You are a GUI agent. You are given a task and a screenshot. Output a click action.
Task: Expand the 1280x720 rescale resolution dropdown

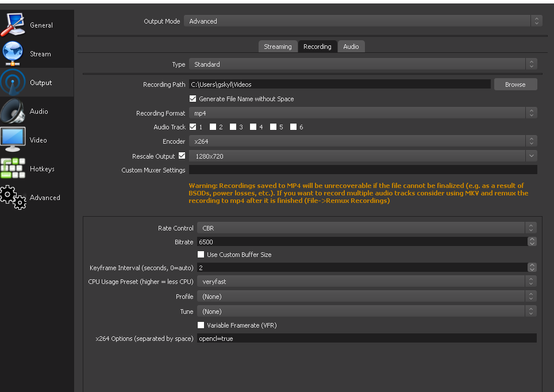(x=363, y=156)
